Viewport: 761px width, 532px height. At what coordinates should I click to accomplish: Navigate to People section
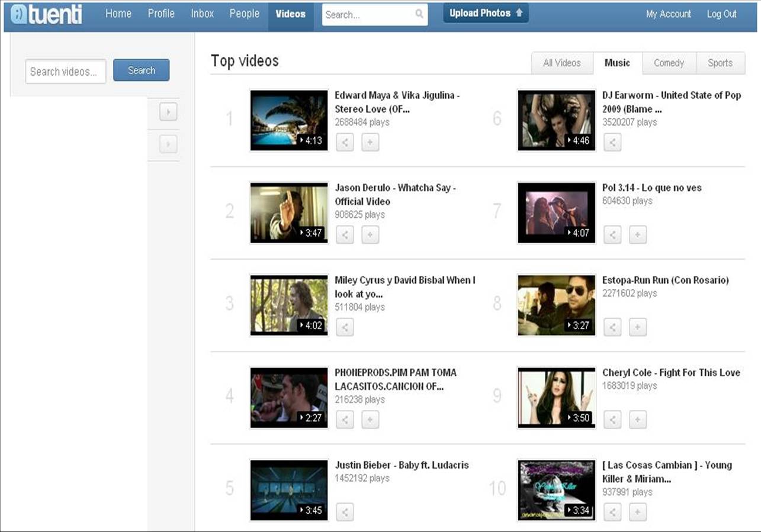pos(245,14)
